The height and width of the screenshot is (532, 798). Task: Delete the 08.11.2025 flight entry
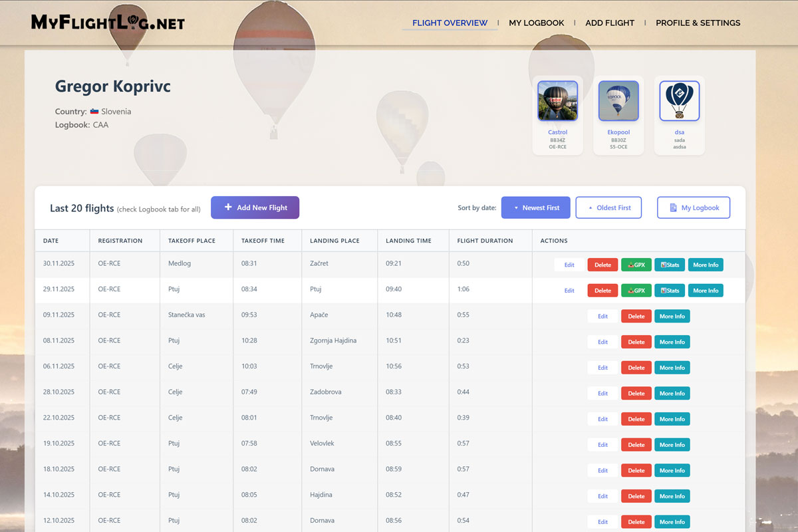636,342
